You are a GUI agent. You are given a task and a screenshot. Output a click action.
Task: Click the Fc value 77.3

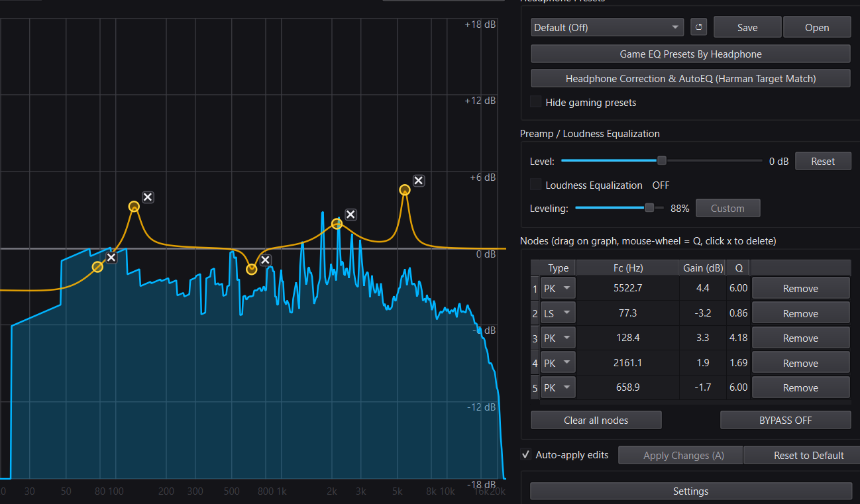coord(627,313)
